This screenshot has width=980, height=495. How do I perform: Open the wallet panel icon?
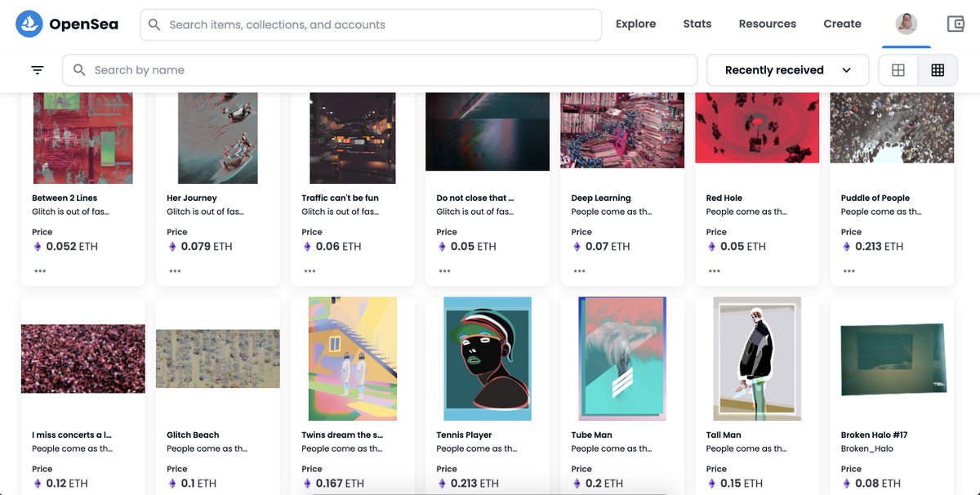[x=957, y=23]
